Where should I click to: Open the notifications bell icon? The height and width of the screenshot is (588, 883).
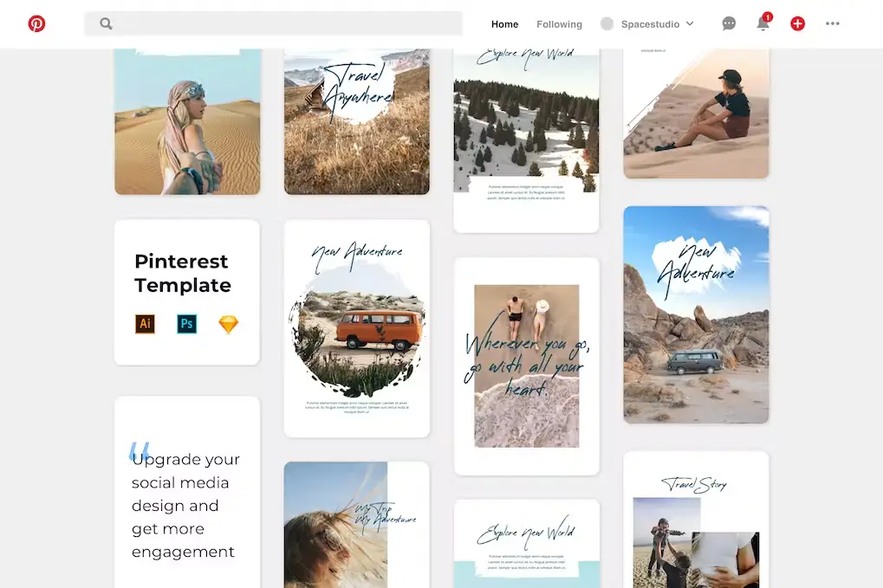[763, 23]
